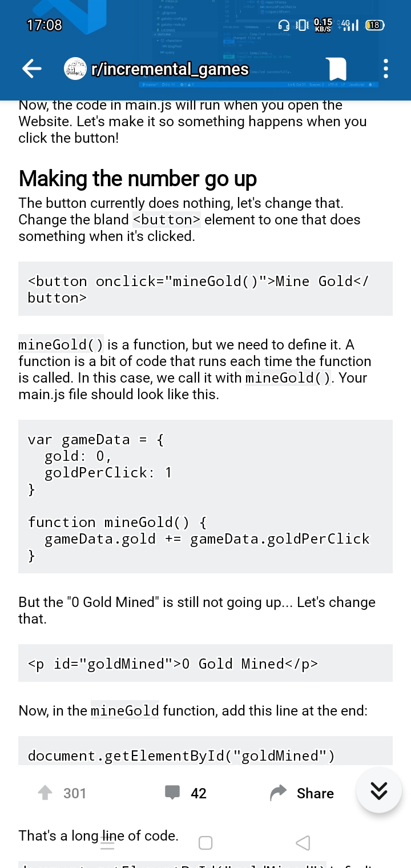Tap the battery indicator in status bar
Image resolution: width=411 pixels, height=868 pixels.
(374, 25)
